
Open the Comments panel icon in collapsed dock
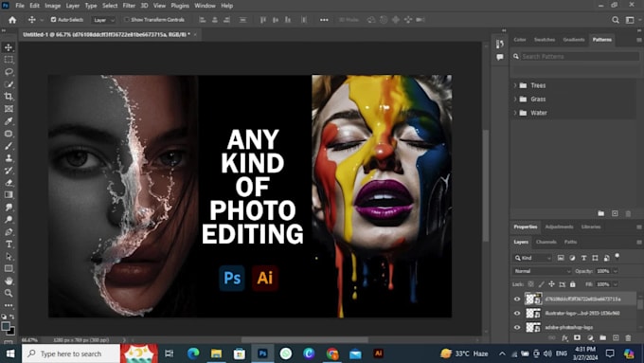(x=500, y=57)
